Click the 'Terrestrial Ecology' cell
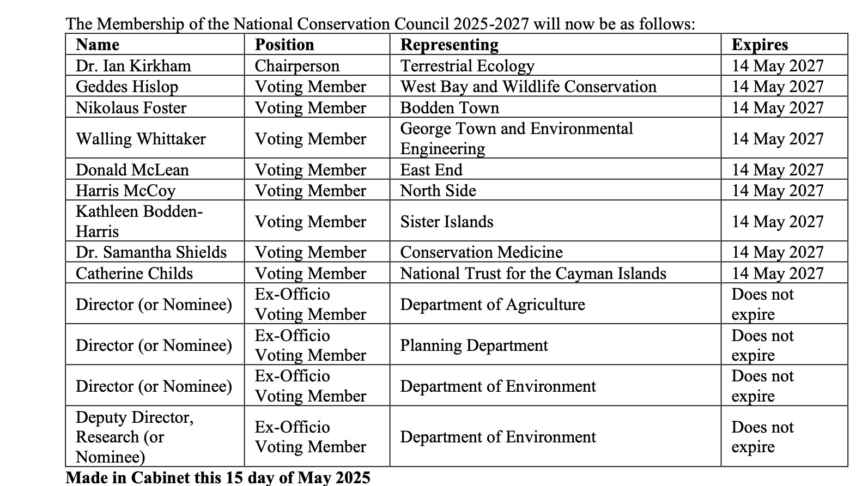This screenshot has width=868, height=486. 468,66
